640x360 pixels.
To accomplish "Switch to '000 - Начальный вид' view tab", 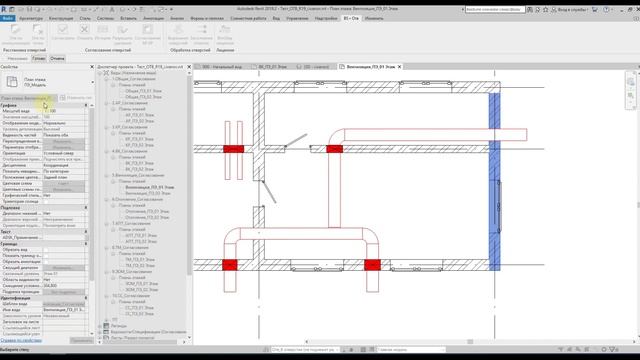I will pos(222,67).
